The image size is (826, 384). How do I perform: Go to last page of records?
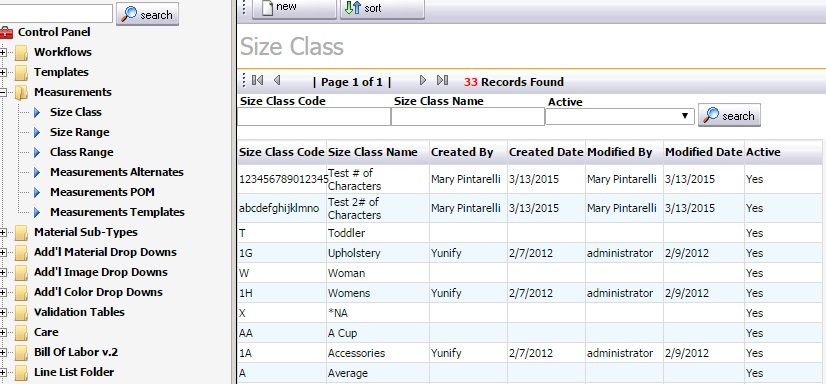tap(442, 81)
